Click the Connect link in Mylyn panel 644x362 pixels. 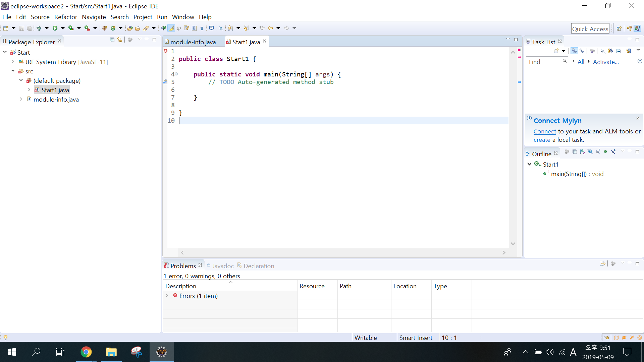(544, 131)
